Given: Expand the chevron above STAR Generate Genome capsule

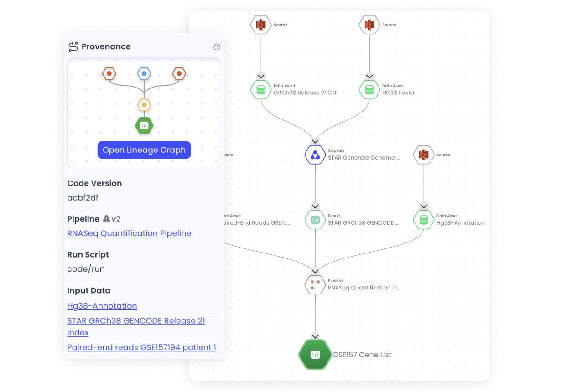Looking at the screenshot, I should (x=315, y=141).
